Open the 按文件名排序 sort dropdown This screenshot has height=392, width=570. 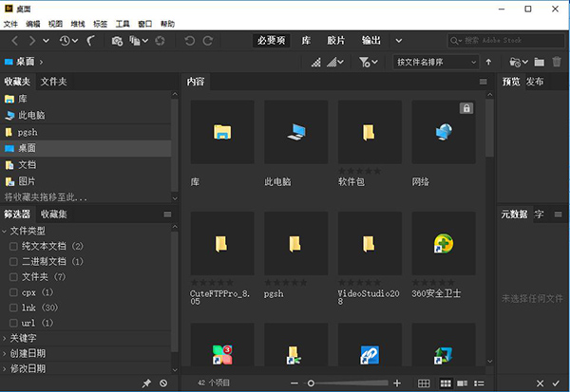[x=435, y=62]
